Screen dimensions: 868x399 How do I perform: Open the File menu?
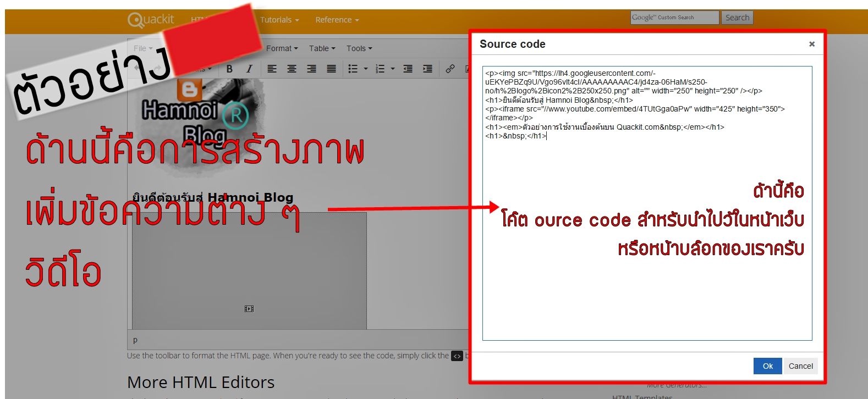(143, 48)
